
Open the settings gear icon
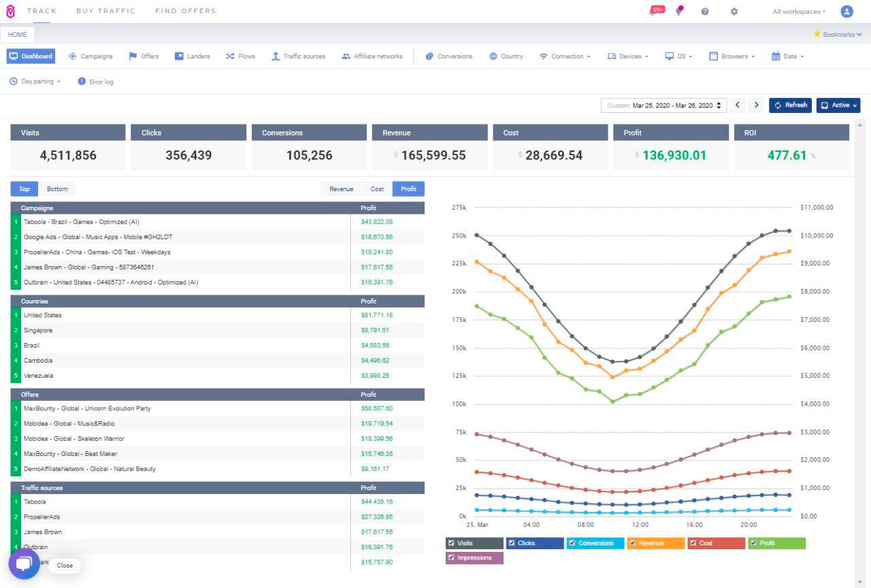734,12
